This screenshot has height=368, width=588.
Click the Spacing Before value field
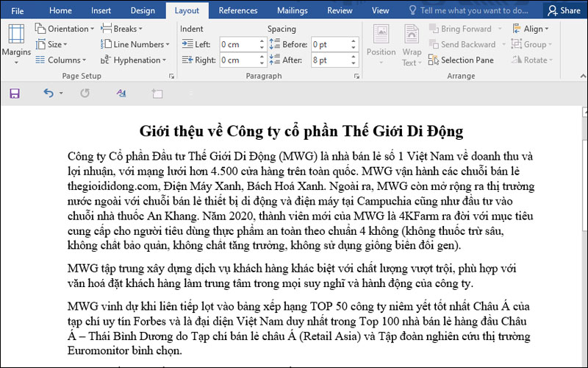point(330,45)
